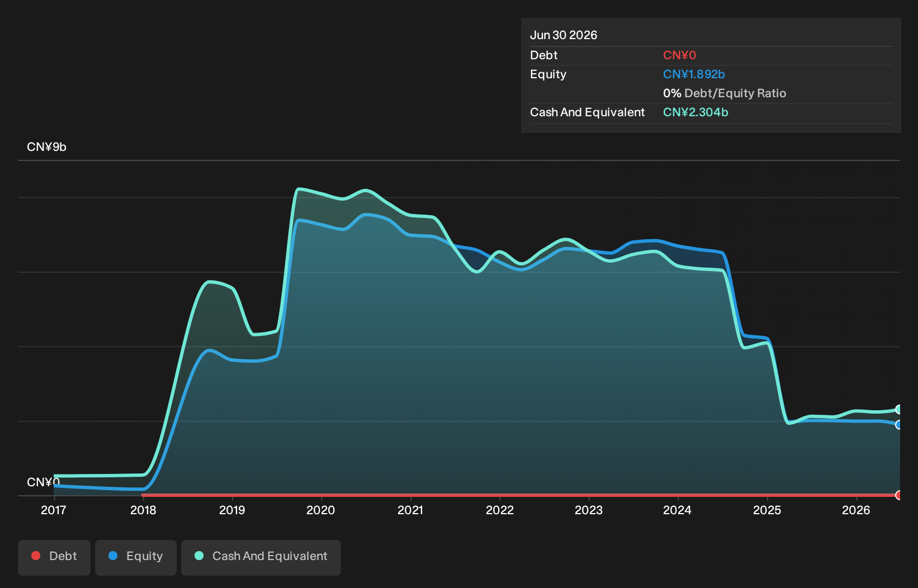The width and height of the screenshot is (918, 588).
Task: Select the 2020 x-axis label
Action: tap(321, 510)
